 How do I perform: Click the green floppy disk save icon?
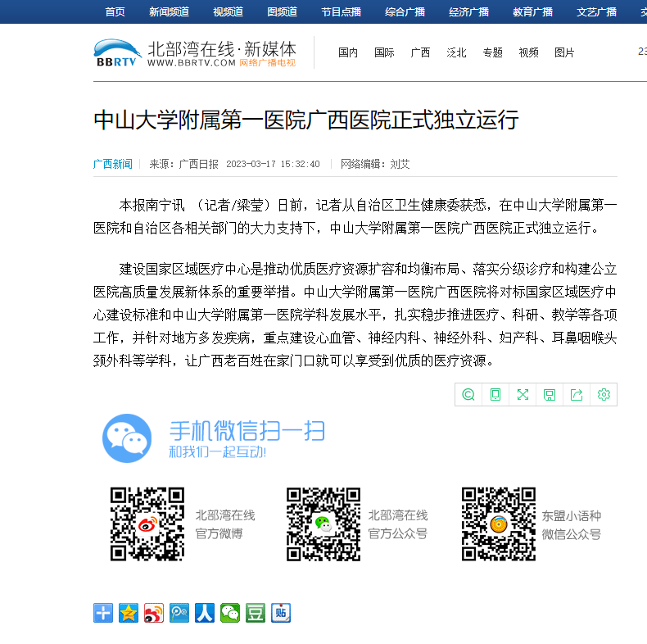tap(550, 394)
